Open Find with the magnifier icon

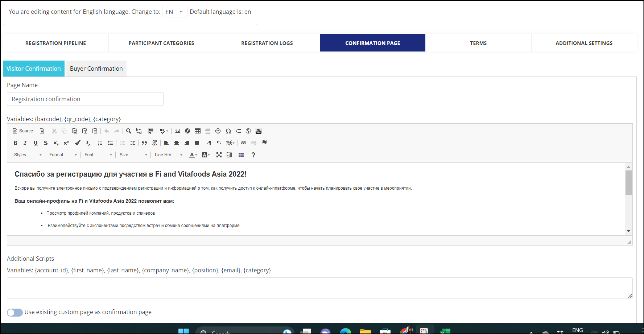pos(129,131)
